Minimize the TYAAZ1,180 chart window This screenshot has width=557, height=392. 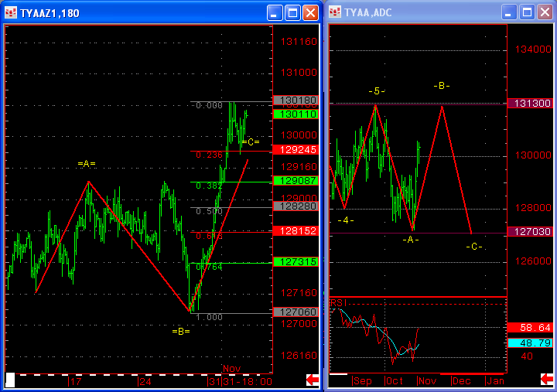click(275, 12)
